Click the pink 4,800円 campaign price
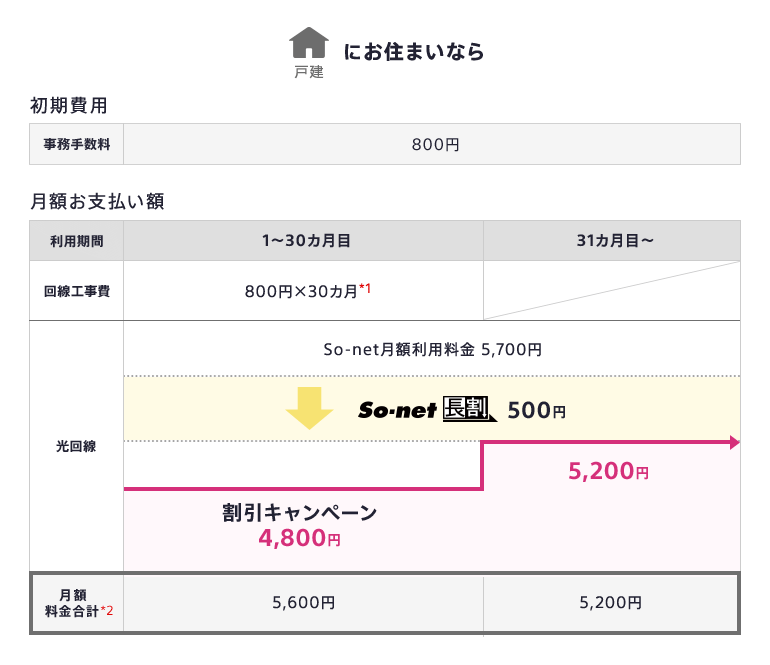This screenshot has width=770, height=665. point(299,538)
